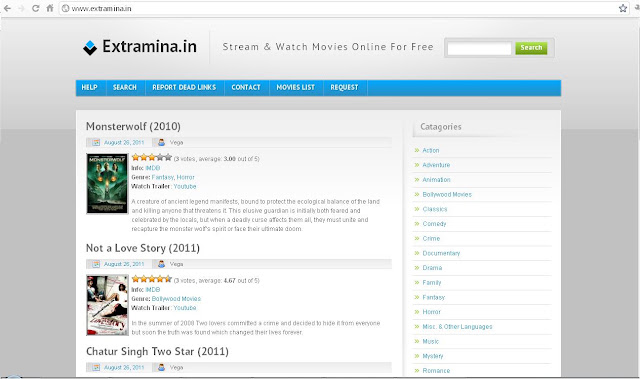Focus the site search text box
Screen dimensions: 640x379
(479, 48)
